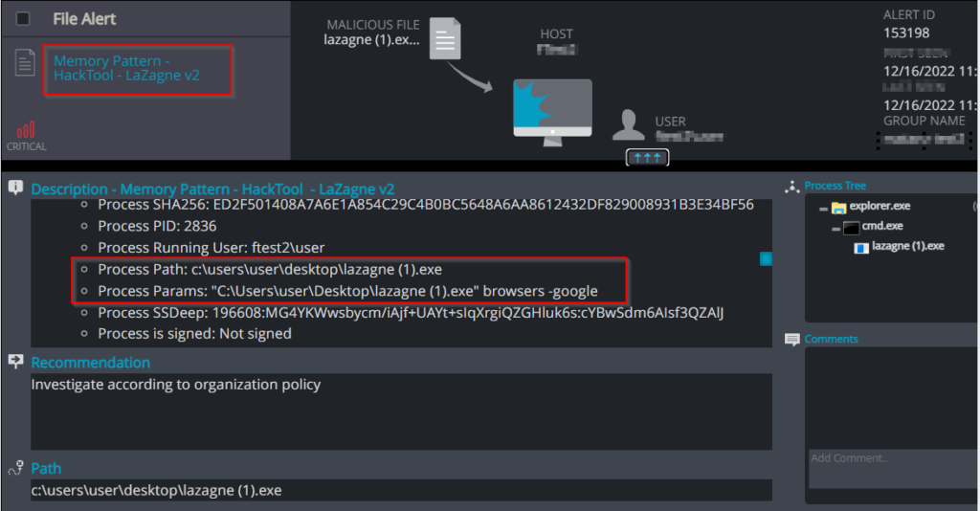980x511 pixels.
Task: Click the Process Path line
Action: pos(270,270)
